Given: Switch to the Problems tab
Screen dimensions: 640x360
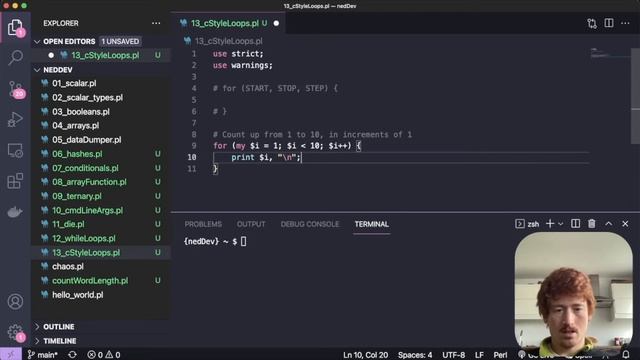Looking at the screenshot, I should click(x=203, y=224).
